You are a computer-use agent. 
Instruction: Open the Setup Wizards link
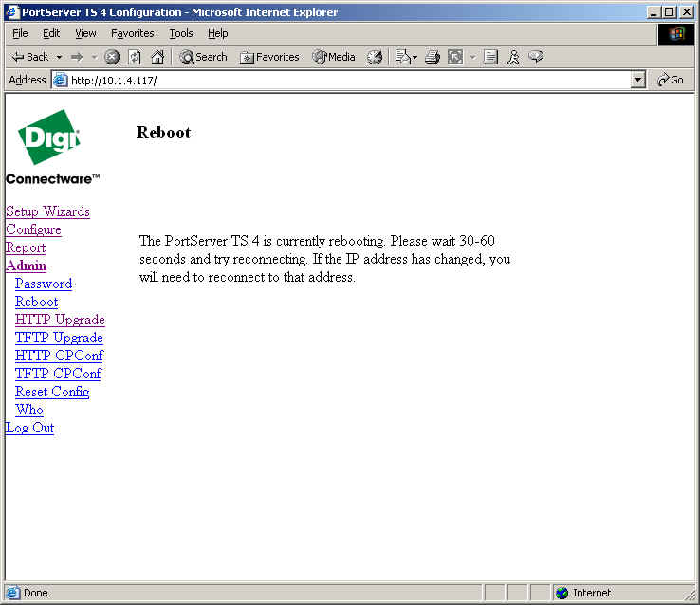point(47,211)
